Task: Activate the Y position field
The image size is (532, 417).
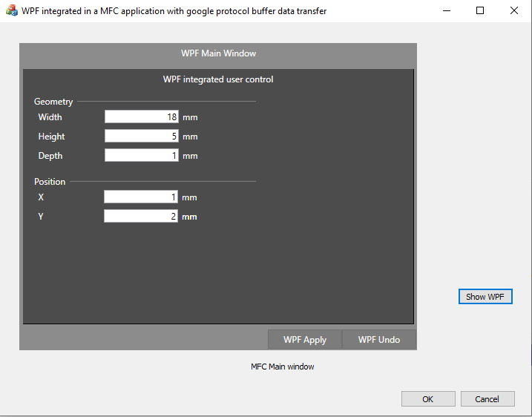Action: tap(141, 216)
